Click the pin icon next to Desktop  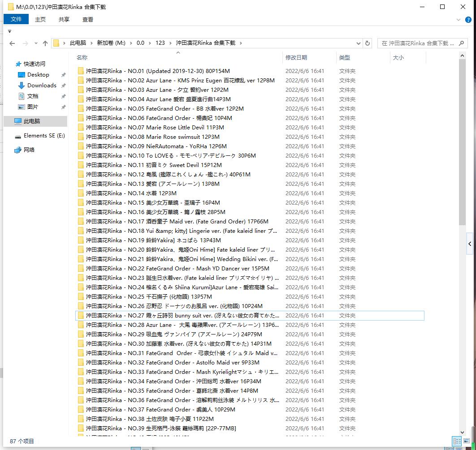click(x=64, y=75)
